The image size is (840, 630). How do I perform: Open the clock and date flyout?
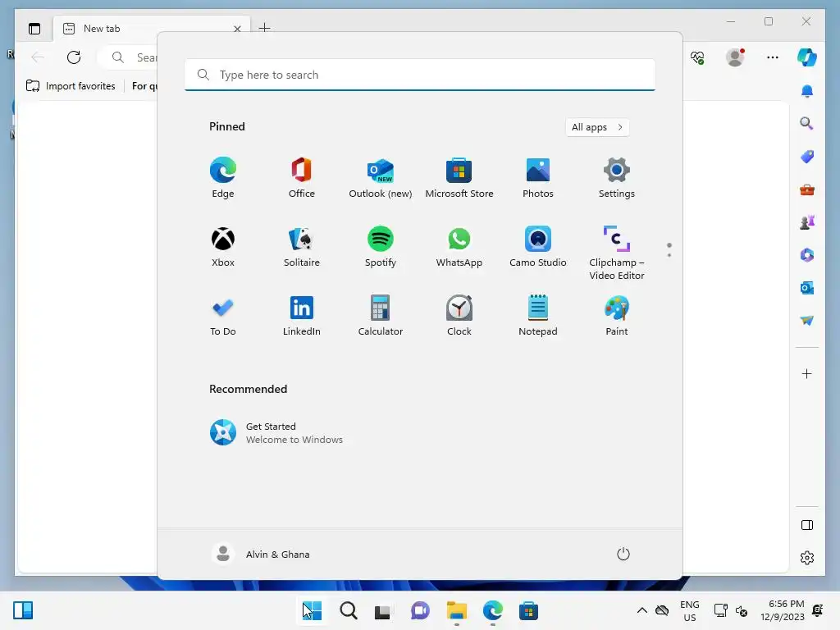pyautogui.click(x=783, y=610)
